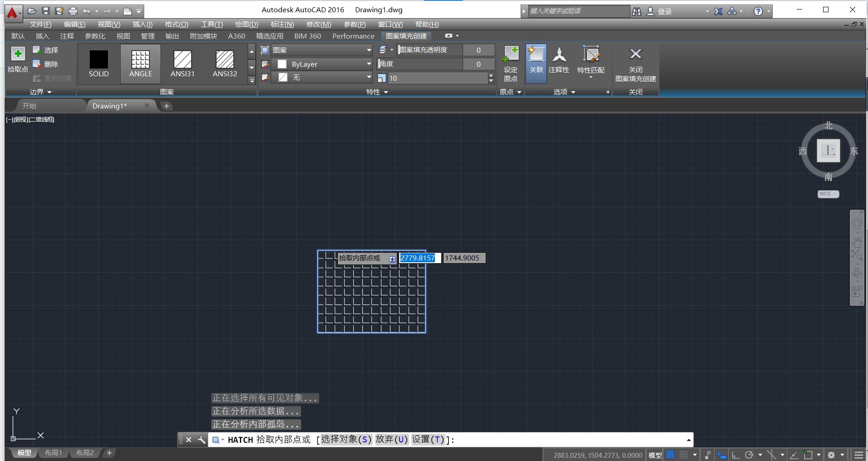Click the Pick Points (拾取点) icon
Viewport: 868px width, 461px height.
point(18,54)
